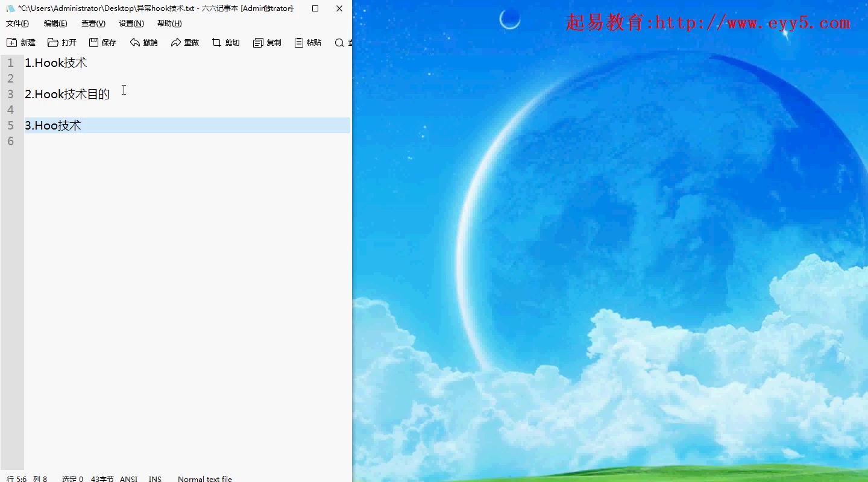Select line number 6 in gutter
This screenshot has width=868, height=482.
[10, 141]
